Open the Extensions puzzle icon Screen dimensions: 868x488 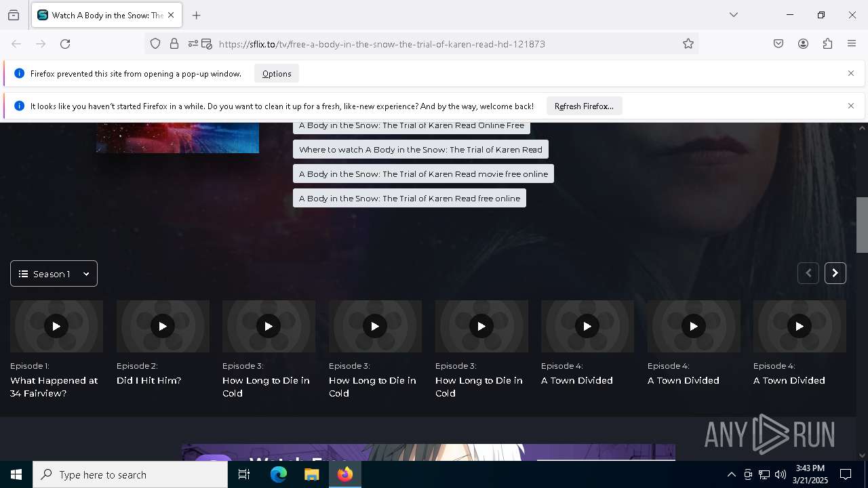[827, 44]
